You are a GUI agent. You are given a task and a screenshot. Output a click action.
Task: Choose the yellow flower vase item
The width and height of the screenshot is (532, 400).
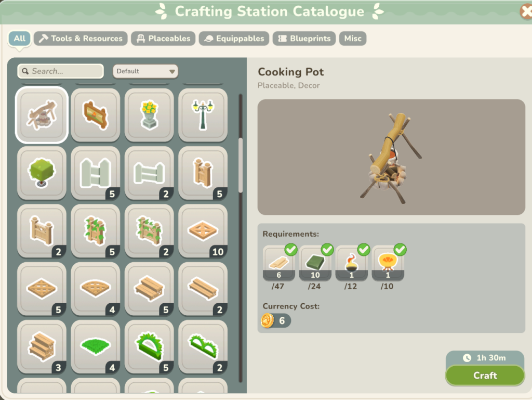149,115
